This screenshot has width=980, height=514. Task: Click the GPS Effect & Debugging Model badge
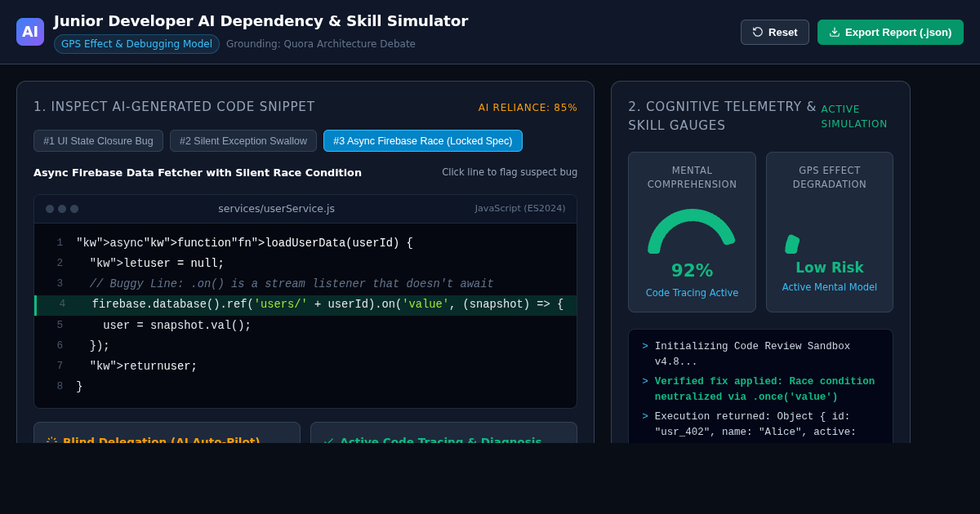136,44
